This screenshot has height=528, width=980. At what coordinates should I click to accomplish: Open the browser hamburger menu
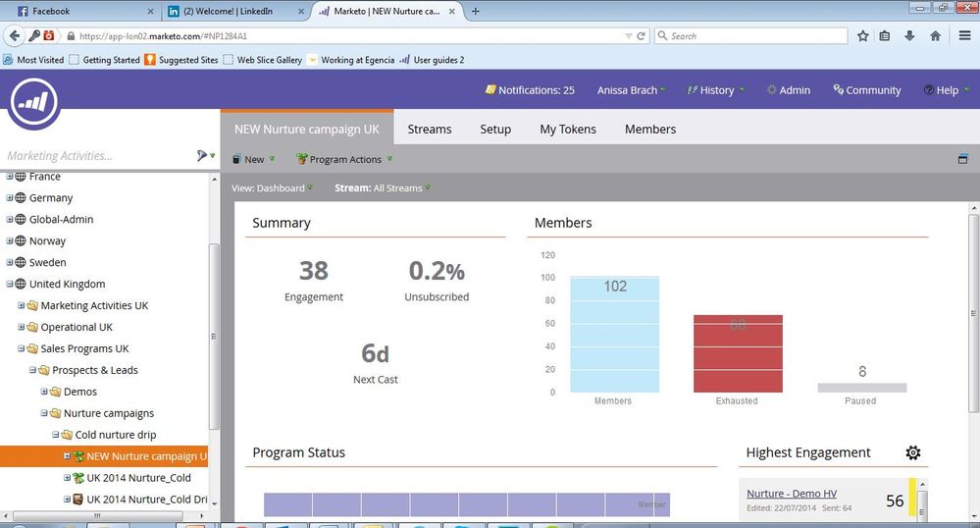coord(965,36)
